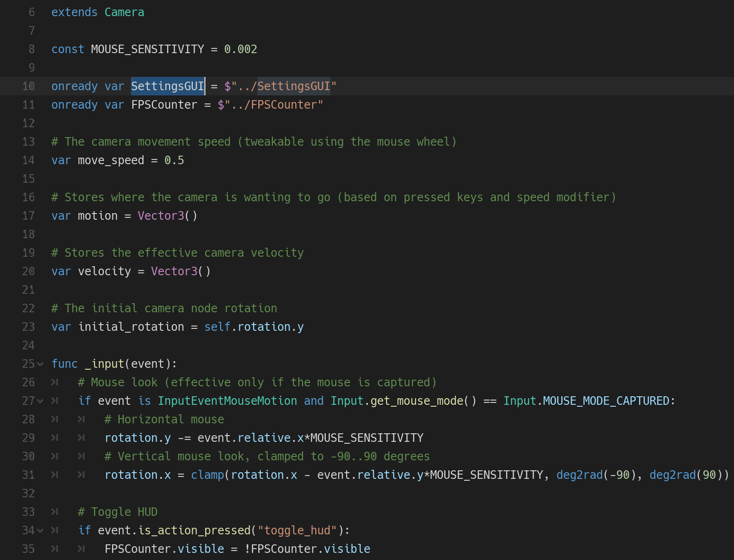Click InputEventMouseMotion on line 27
Screen dimensions: 734x560
point(227,401)
